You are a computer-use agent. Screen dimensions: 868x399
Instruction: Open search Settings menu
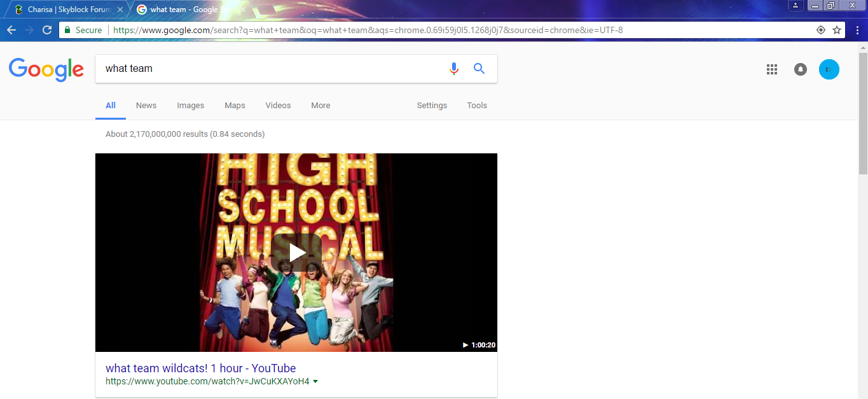pos(432,106)
